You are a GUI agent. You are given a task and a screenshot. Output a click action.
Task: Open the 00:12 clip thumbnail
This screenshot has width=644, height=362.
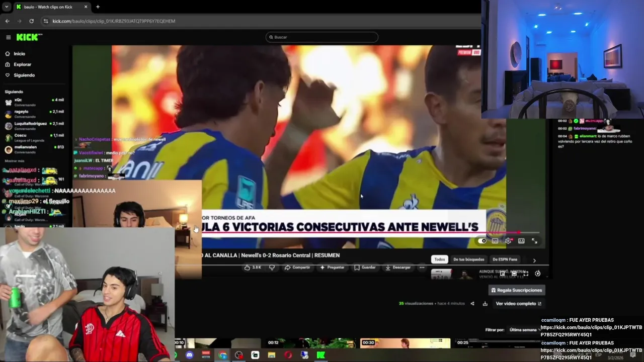click(x=312, y=343)
